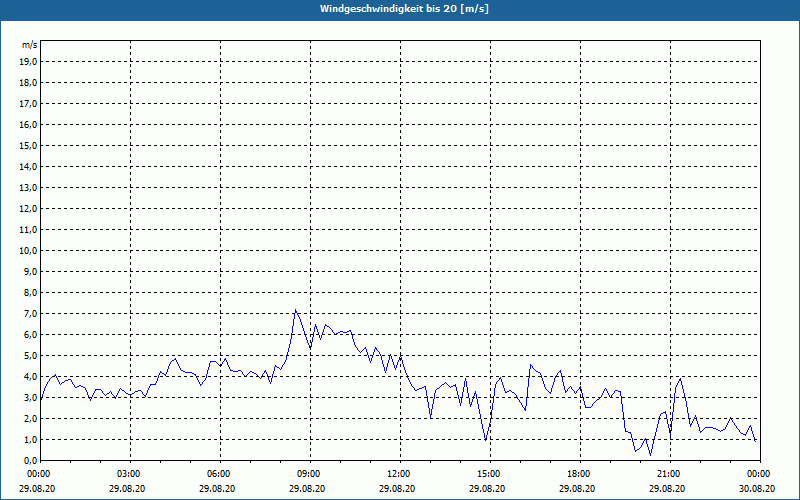This screenshot has height=500, width=800.
Task: Select the "06:00" time label
Action: [220, 474]
